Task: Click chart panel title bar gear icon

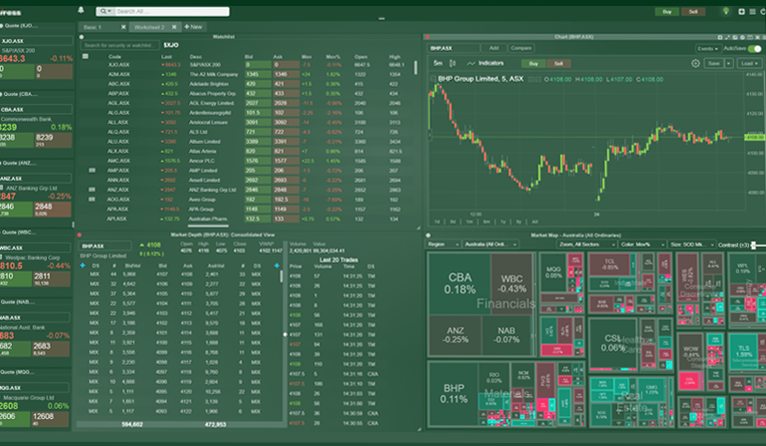Action: pyautogui.click(x=743, y=37)
